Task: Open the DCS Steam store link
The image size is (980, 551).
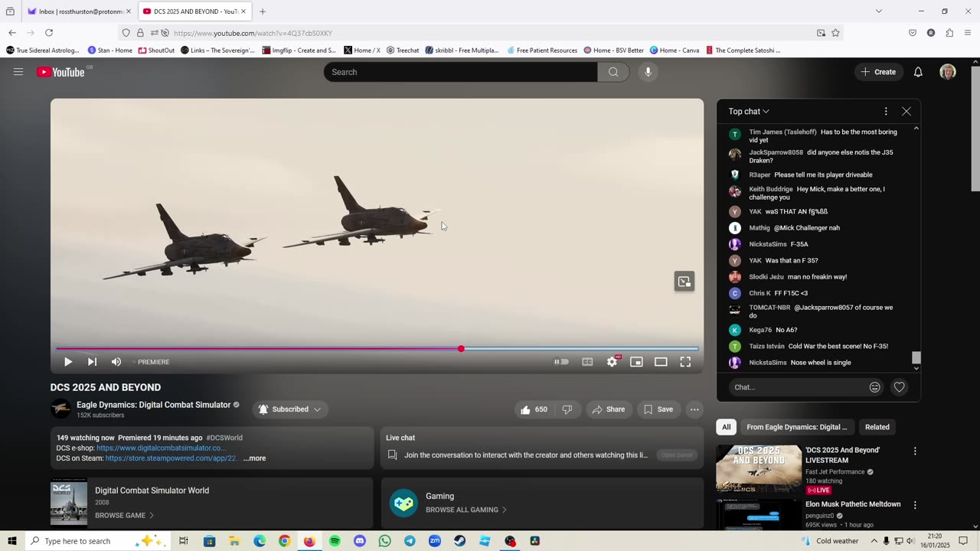Action: pyautogui.click(x=171, y=458)
